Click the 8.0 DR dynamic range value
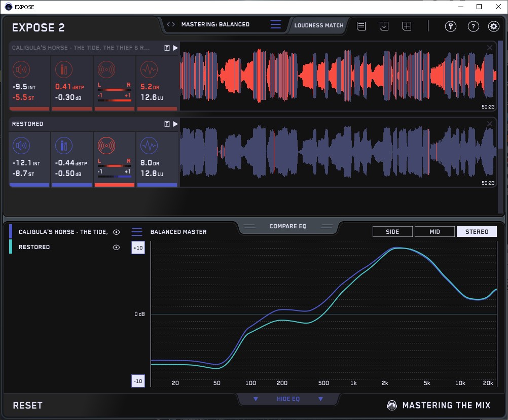Image resolution: width=508 pixels, height=420 pixels. 150,163
